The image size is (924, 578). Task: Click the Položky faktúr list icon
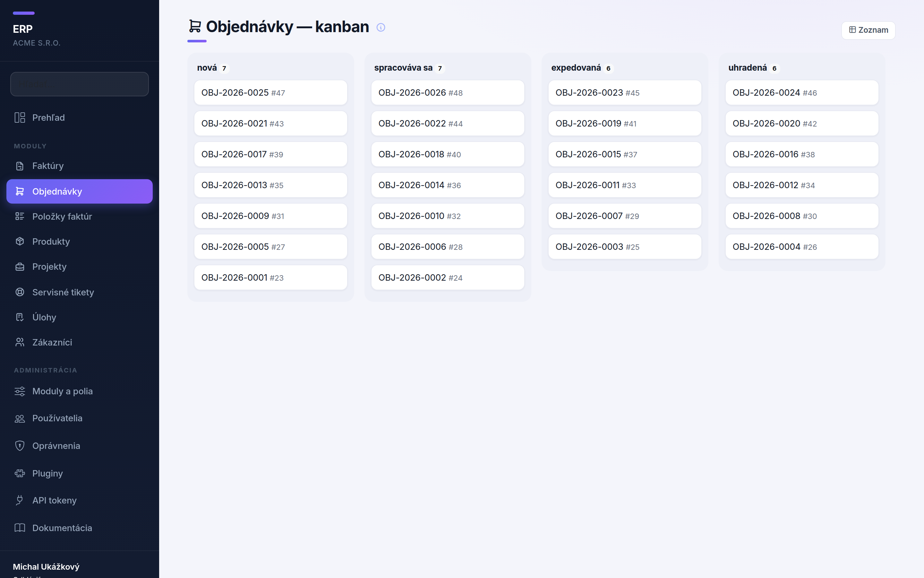[x=20, y=216]
